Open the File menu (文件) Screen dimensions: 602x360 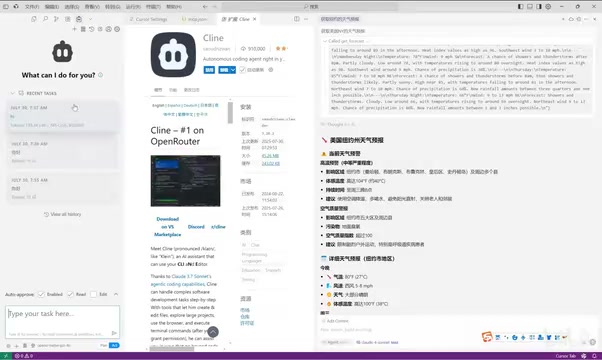coord(32,7)
